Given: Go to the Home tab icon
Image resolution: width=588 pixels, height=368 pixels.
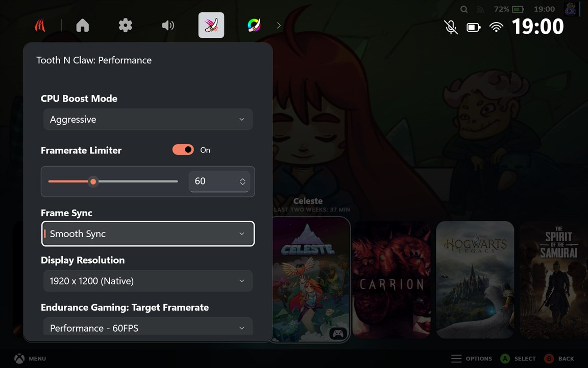Looking at the screenshot, I should click(x=83, y=25).
